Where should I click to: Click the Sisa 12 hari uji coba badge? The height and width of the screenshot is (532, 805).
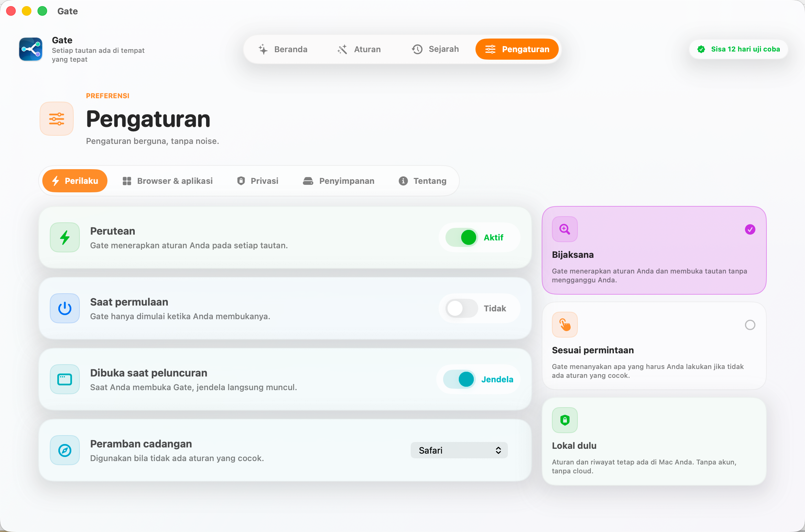[738, 49]
